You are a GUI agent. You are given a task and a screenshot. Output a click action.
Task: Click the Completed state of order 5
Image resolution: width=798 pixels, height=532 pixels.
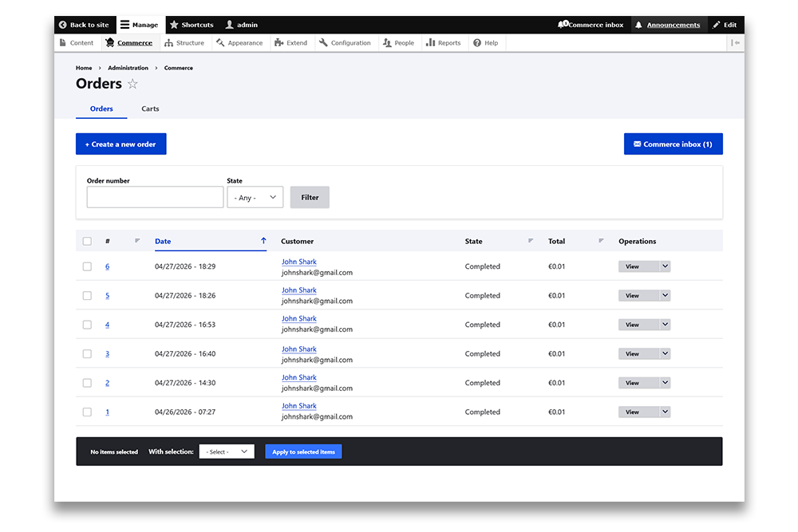(x=483, y=295)
